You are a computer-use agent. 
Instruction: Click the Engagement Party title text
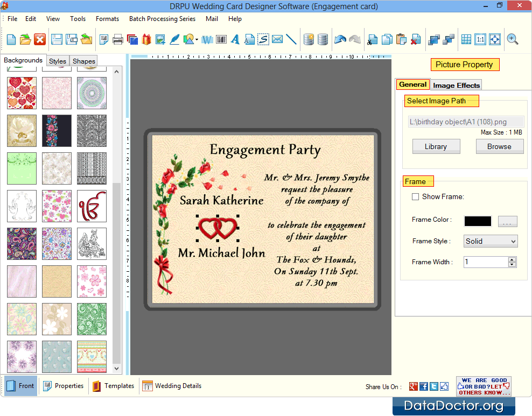click(265, 150)
